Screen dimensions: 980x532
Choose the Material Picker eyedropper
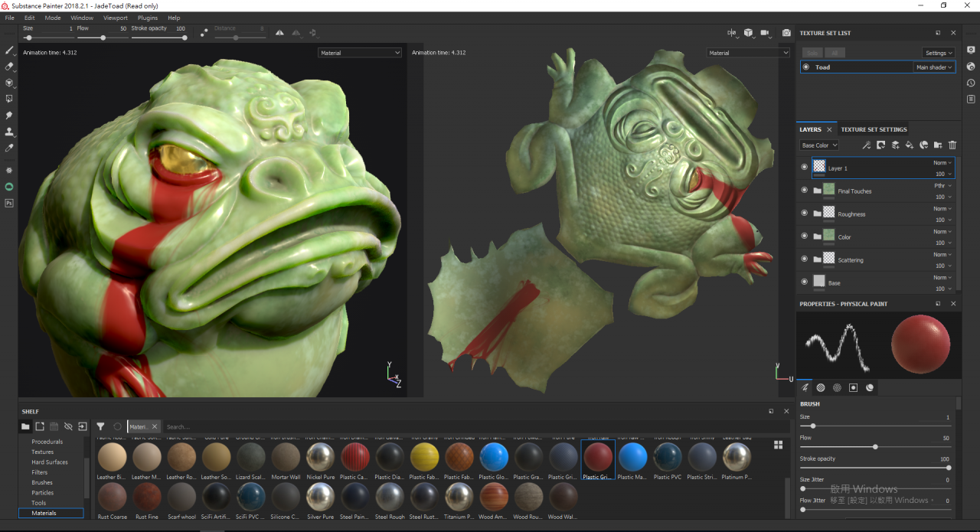[9, 148]
